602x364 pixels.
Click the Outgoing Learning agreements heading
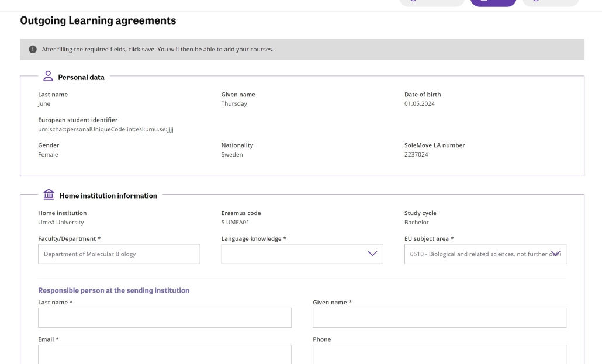tap(98, 20)
